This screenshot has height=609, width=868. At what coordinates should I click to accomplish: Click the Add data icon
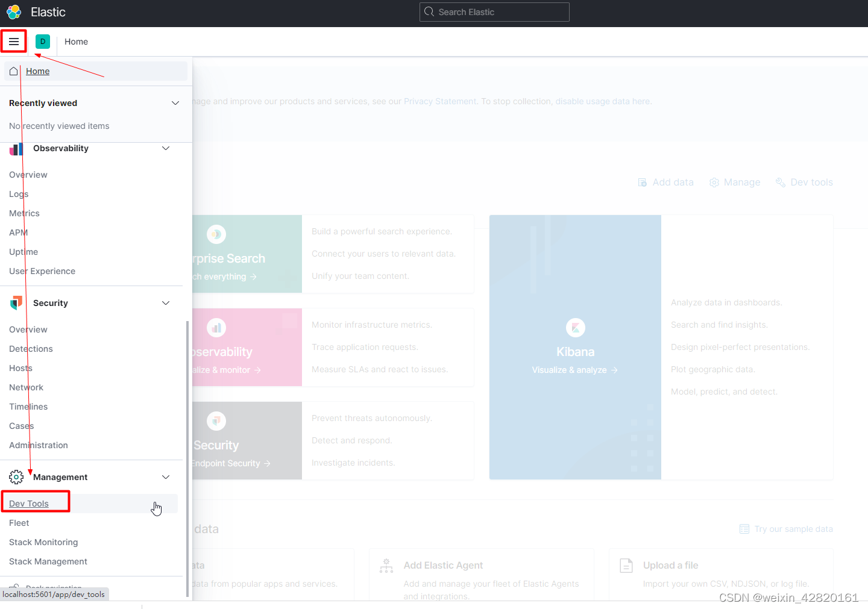[x=643, y=182]
